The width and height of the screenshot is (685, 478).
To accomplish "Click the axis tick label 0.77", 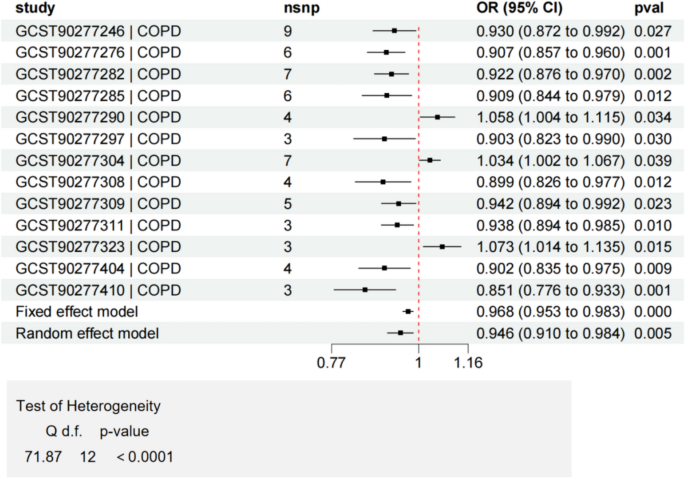I will click(330, 364).
